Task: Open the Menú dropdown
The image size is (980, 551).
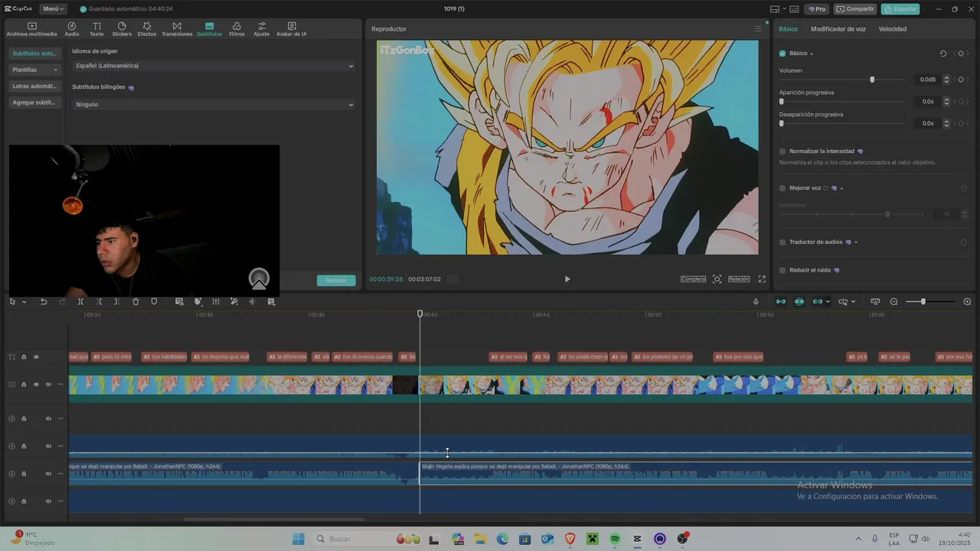Action: [x=53, y=9]
